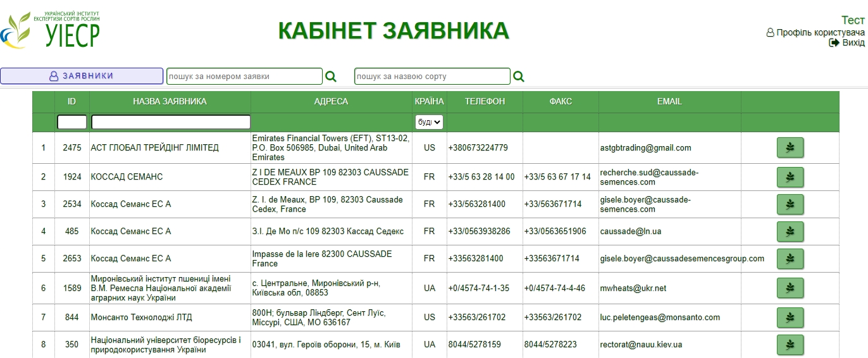Click plant icon for Миронівський інститут row
The height and width of the screenshot is (358, 868).
point(790,288)
